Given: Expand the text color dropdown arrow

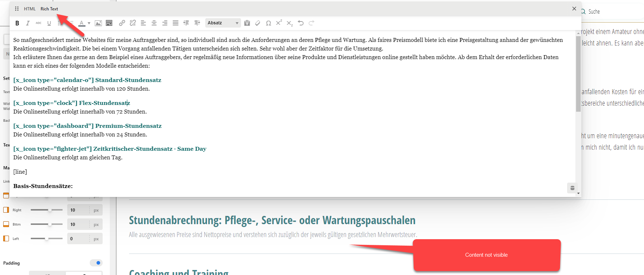Looking at the screenshot, I should coord(89,23).
